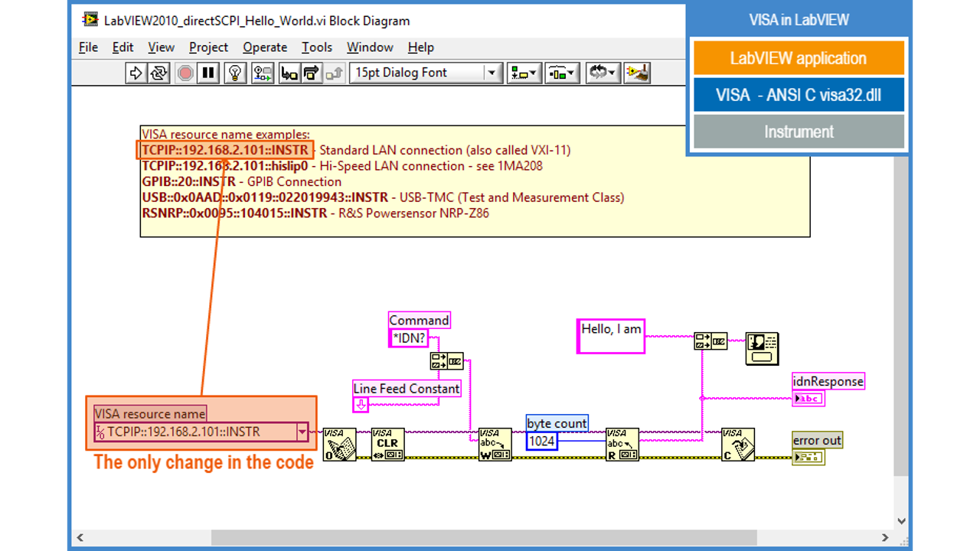Click the byte count 1024 constant

(542, 441)
